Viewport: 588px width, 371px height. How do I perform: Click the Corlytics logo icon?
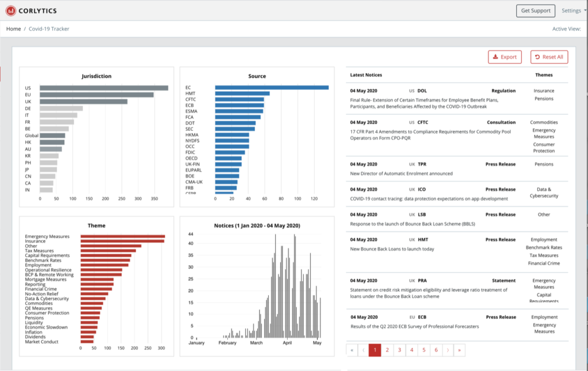click(x=11, y=11)
